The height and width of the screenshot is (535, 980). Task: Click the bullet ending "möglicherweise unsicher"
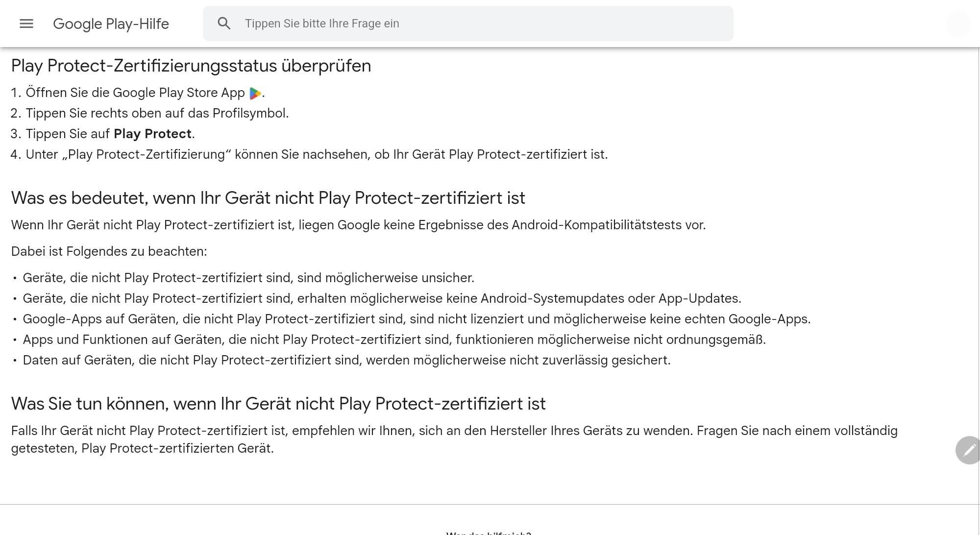tap(248, 278)
